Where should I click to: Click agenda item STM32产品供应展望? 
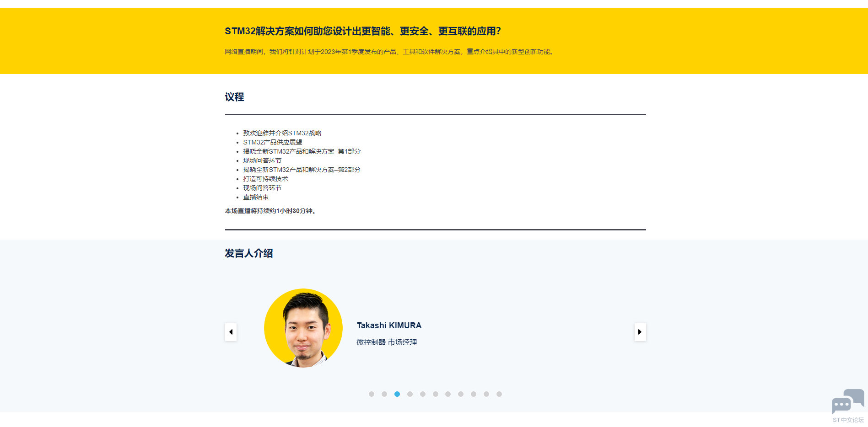273,142
